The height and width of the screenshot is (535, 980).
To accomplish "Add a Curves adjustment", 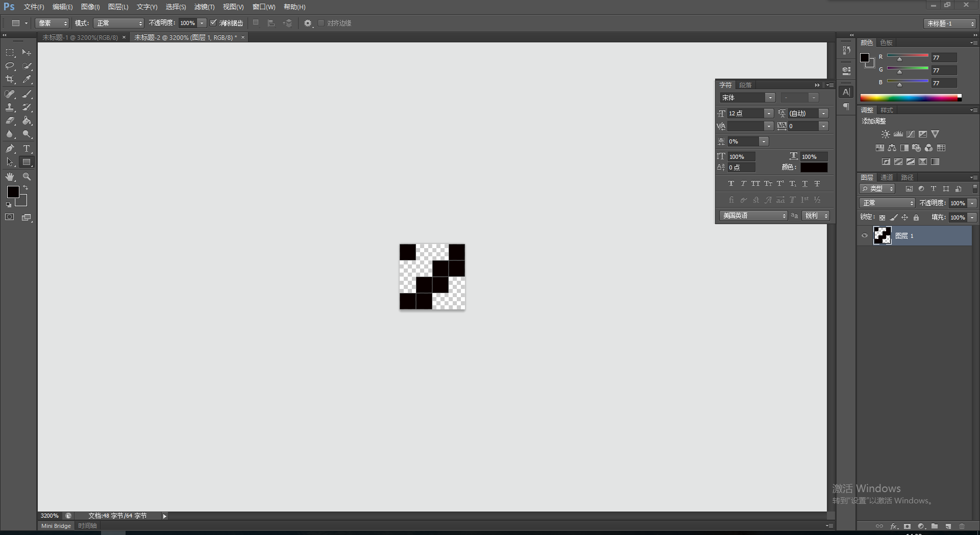I will pos(911,134).
